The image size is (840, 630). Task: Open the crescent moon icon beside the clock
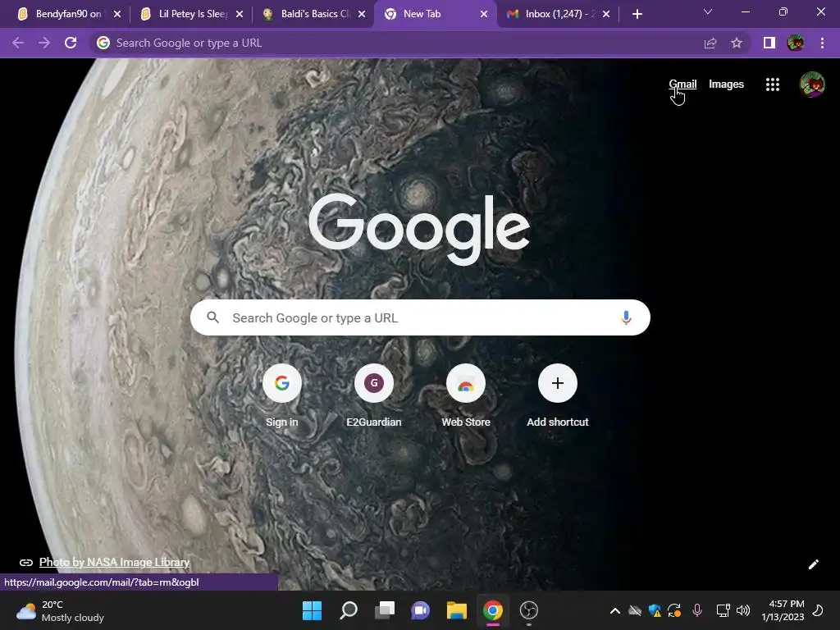(x=818, y=610)
